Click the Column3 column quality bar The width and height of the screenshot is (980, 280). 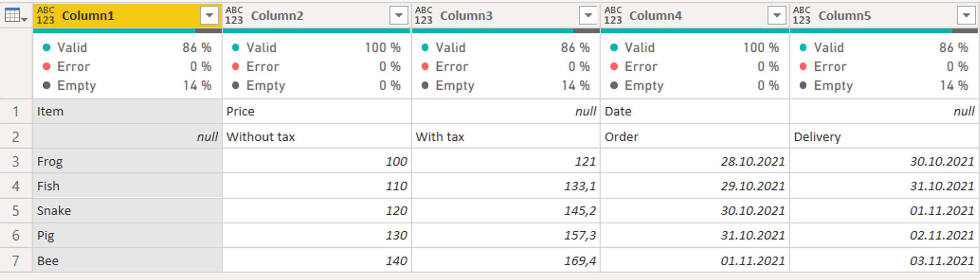(506, 31)
